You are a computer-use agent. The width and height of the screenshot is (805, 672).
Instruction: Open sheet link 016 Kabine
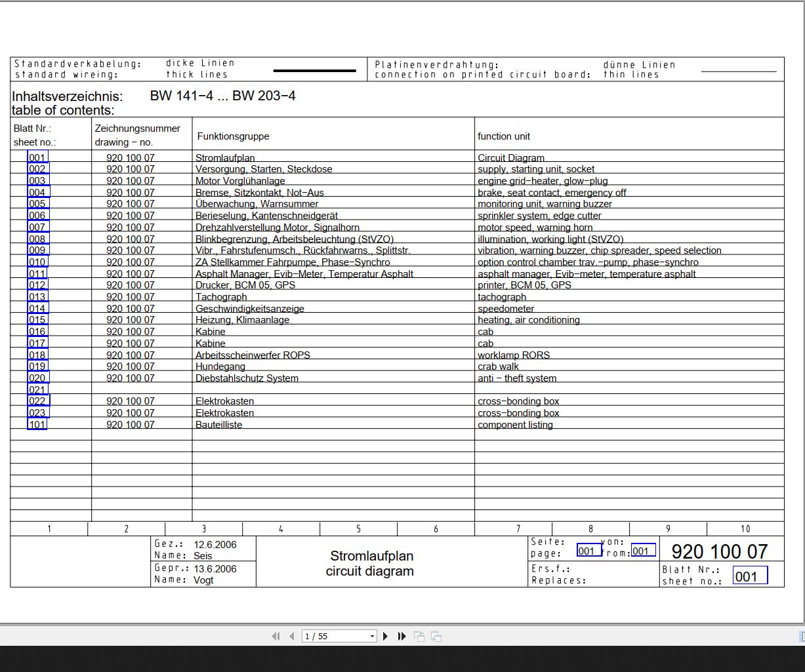(x=37, y=332)
